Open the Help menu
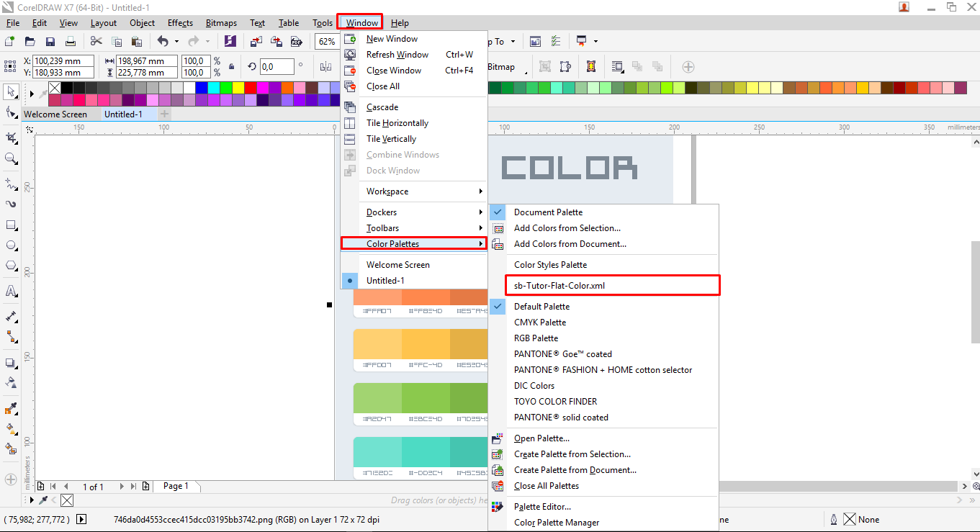The image size is (980, 532). pyautogui.click(x=400, y=23)
